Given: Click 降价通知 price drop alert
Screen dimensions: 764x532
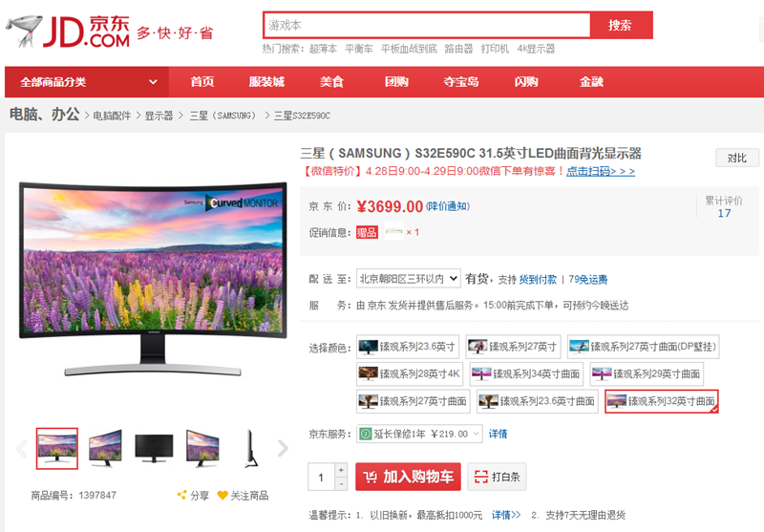Looking at the screenshot, I should 448,206.
